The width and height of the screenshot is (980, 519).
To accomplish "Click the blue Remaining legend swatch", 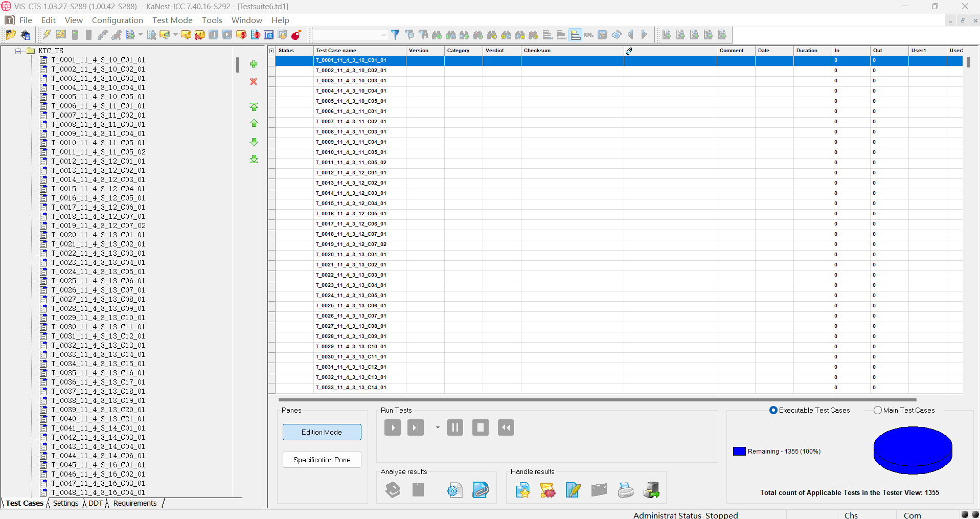I will (739, 451).
